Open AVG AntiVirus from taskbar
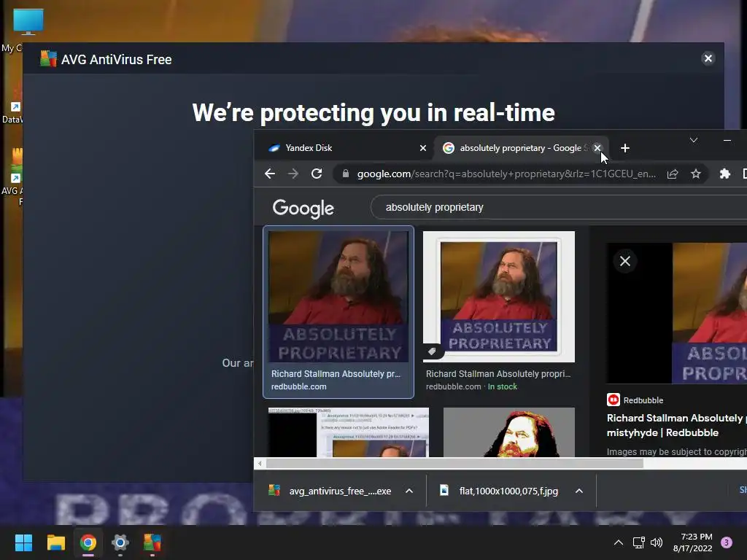The height and width of the screenshot is (560, 747). pos(152,542)
